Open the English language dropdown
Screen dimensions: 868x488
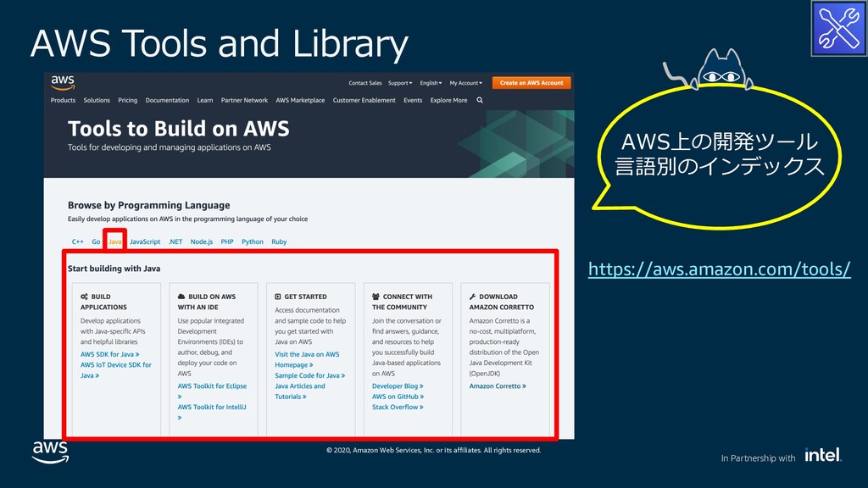pyautogui.click(x=431, y=83)
